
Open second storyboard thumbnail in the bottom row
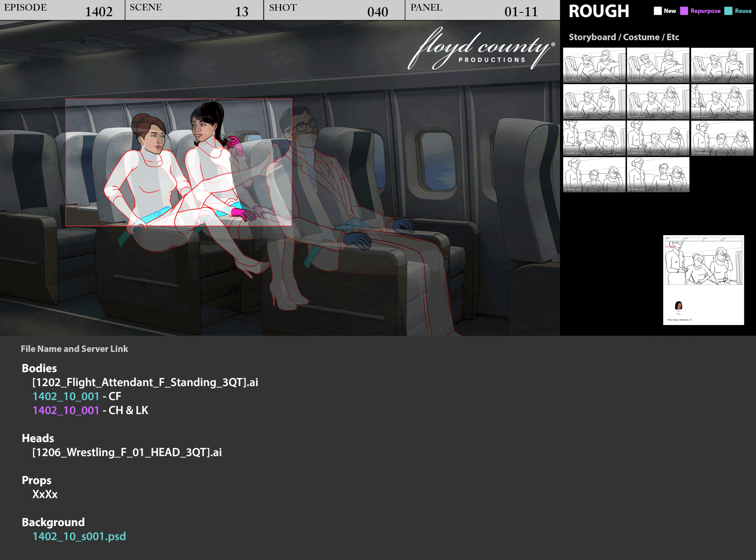pyautogui.click(x=658, y=174)
